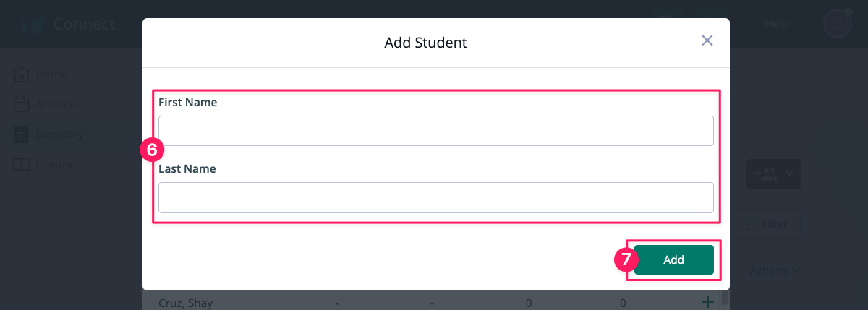The width and height of the screenshot is (868, 310).
Task: Open the user avatar at top right
Action: coord(838,23)
